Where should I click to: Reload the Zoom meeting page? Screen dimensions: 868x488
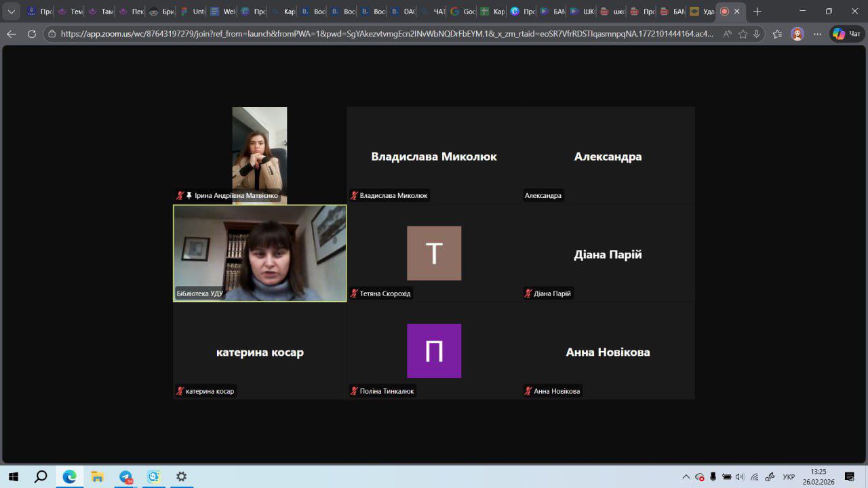pos(31,34)
